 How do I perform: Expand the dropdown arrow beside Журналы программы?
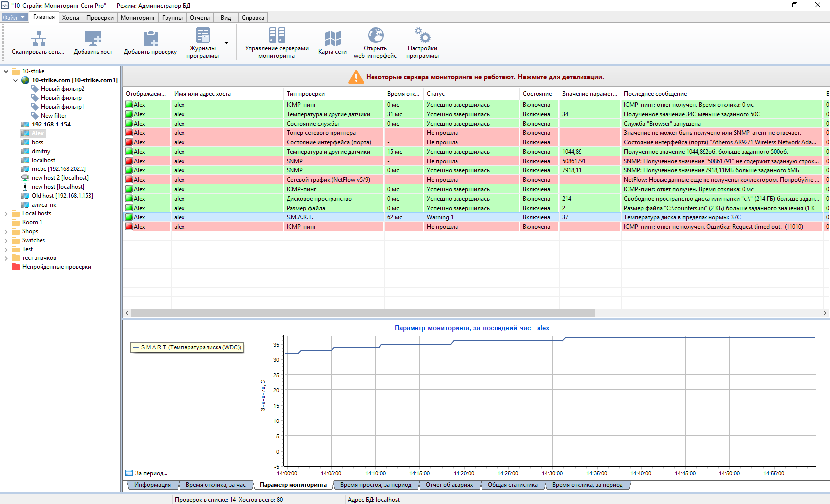226,43
